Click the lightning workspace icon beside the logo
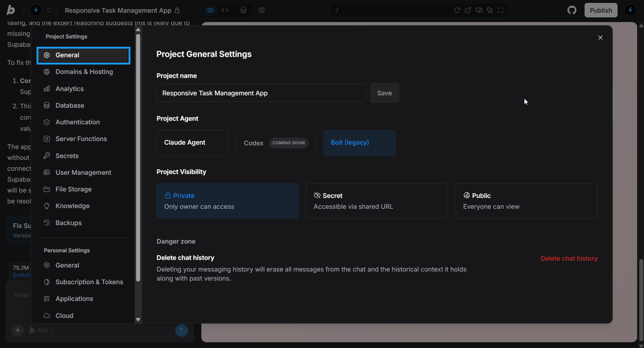Image resolution: width=644 pixels, height=348 pixels. (36, 10)
